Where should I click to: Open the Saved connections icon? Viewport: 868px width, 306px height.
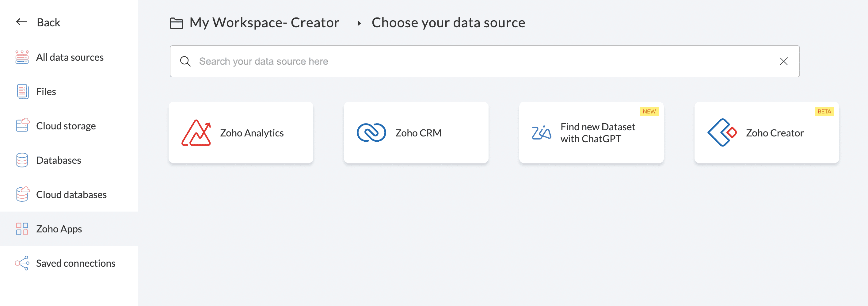pyautogui.click(x=22, y=263)
